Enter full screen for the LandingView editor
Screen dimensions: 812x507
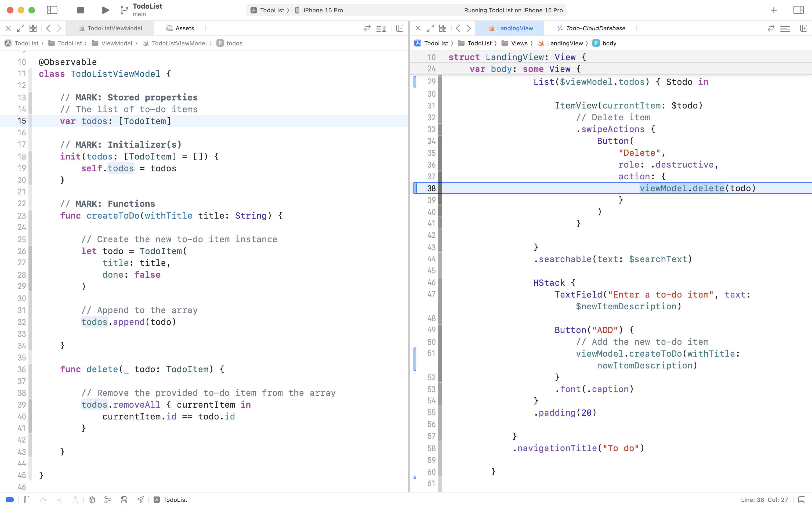coord(430,28)
